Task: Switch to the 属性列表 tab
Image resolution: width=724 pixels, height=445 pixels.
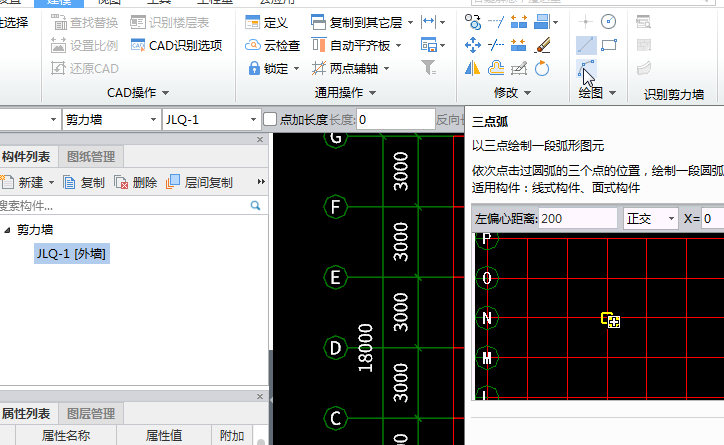Action: 26,413
